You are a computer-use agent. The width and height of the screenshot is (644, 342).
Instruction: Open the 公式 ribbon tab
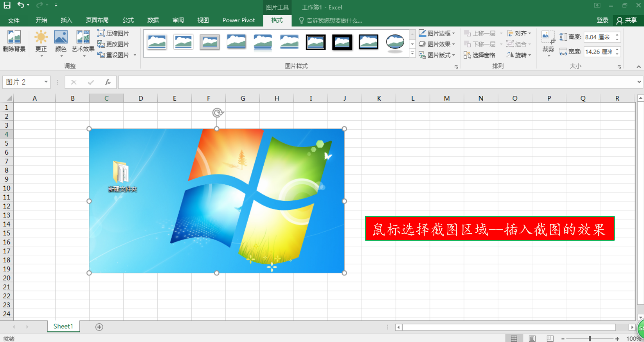[128, 20]
